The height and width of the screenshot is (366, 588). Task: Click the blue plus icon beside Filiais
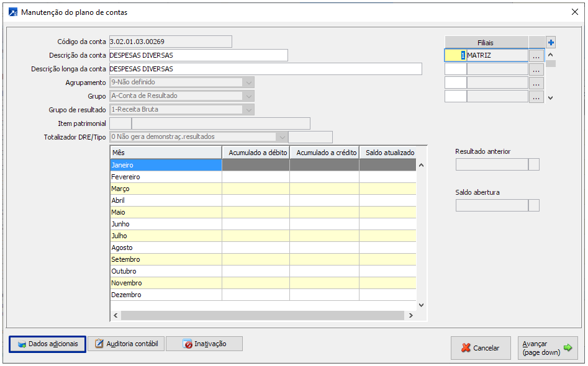pyautogui.click(x=551, y=42)
